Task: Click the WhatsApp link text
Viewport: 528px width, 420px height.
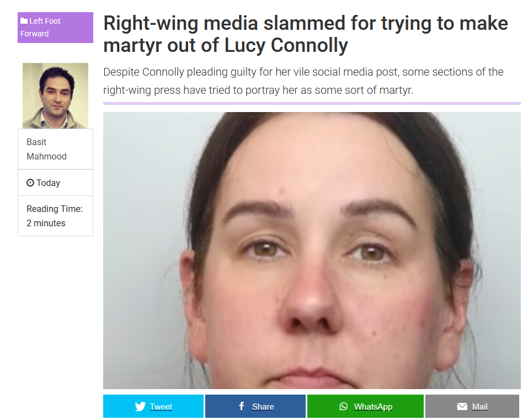Action: point(373,407)
